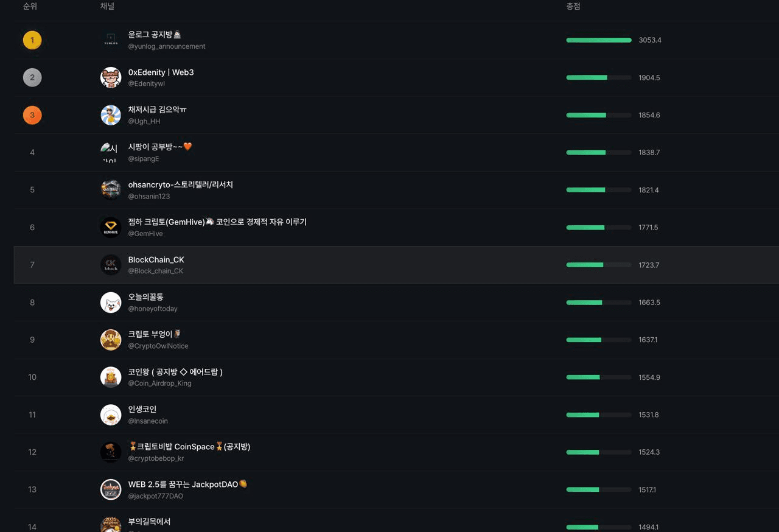Click the JackpotDAO channel avatar

pyautogui.click(x=111, y=489)
